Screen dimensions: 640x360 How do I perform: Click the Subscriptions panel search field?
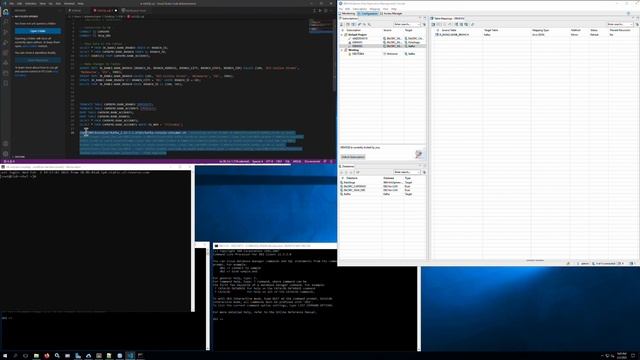(x=407, y=24)
